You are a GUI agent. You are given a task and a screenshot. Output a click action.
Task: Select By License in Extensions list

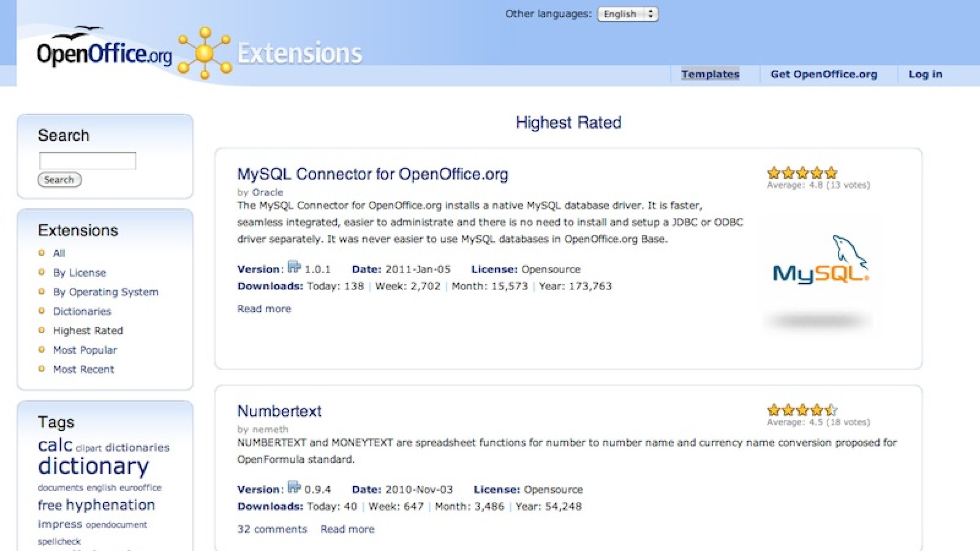pyautogui.click(x=79, y=272)
